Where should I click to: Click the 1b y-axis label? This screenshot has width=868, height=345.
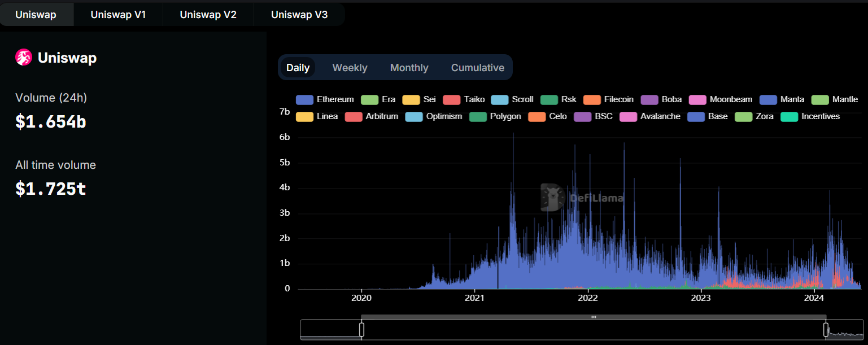coord(285,263)
